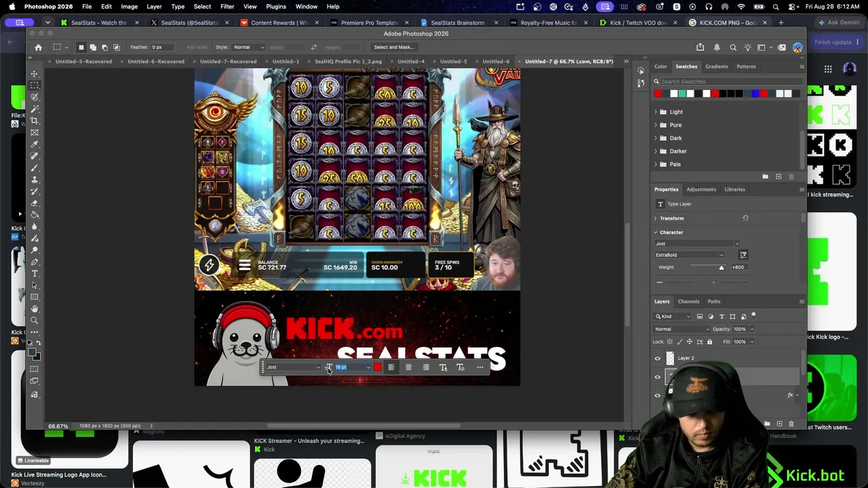Select the Zoom tool
This screenshot has height=488, width=868.
click(35, 321)
